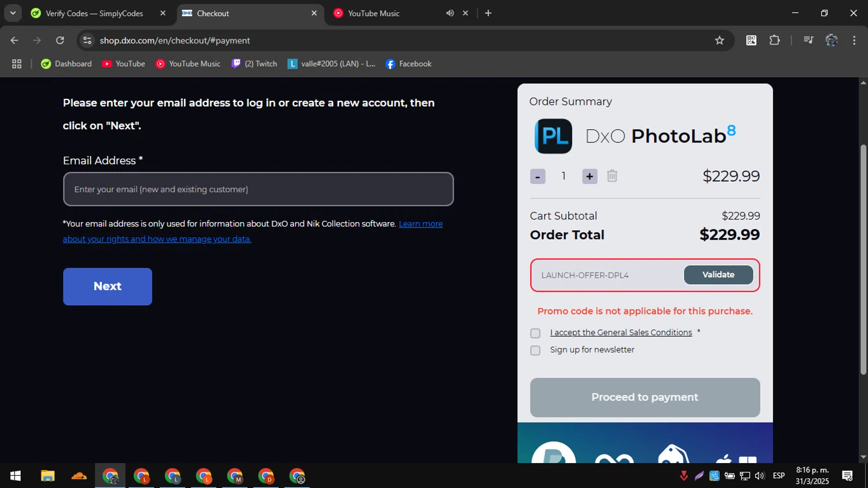Screen dimensions: 868x488
Task: Decrease quantity with the minus button
Action: click(x=538, y=177)
